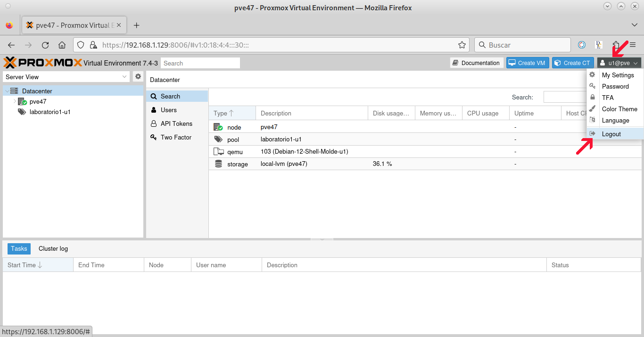Screen dimensions: 644x337
Task: Select the Search section in Datacenter
Action: click(x=177, y=96)
